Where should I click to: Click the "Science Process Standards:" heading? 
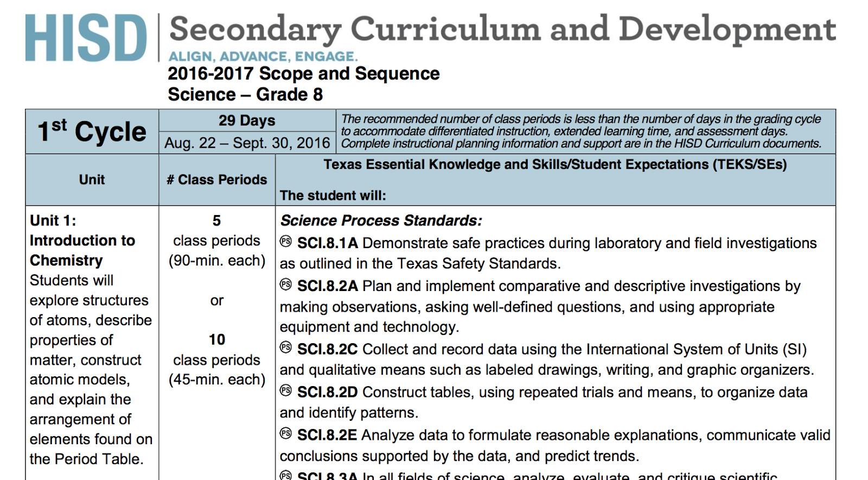coord(381,220)
